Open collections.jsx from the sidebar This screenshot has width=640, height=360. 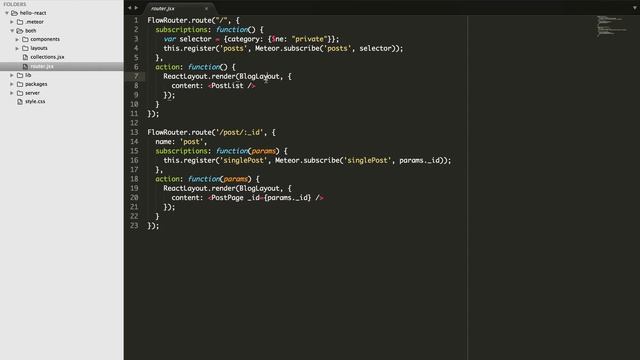(47, 57)
